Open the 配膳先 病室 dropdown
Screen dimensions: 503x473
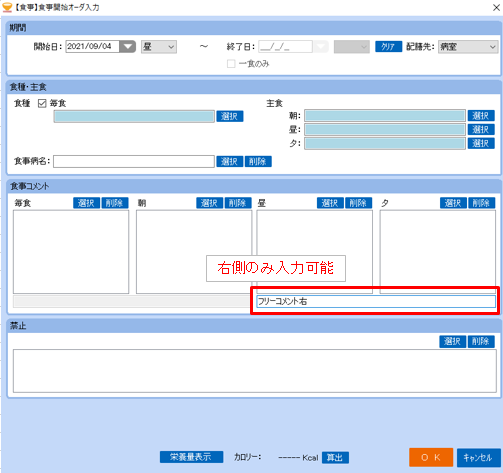pos(468,47)
